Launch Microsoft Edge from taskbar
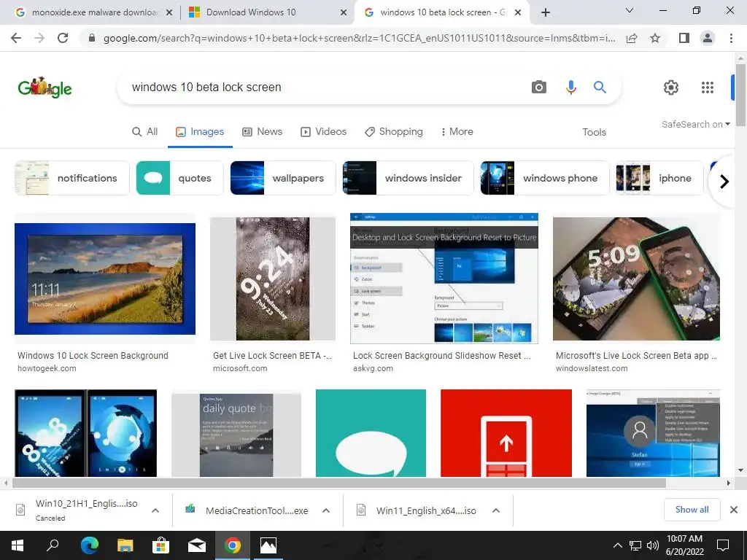This screenshot has height=560, width=747. pyautogui.click(x=89, y=545)
